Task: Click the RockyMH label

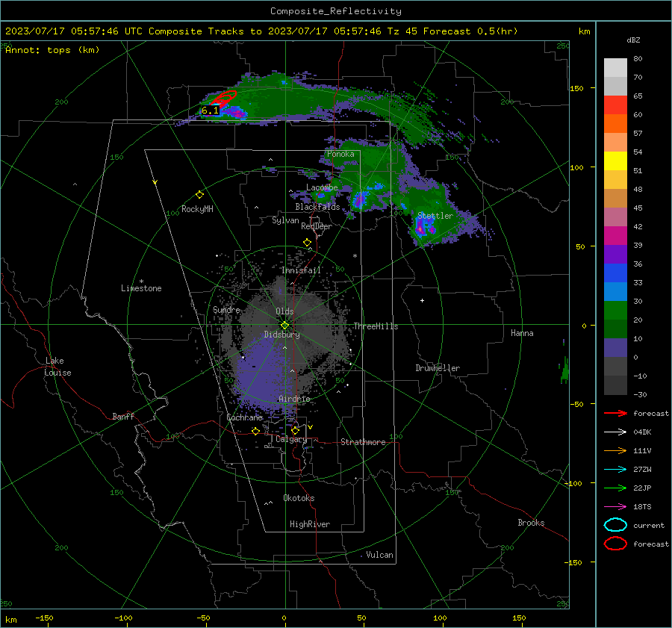Action: (x=197, y=209)
